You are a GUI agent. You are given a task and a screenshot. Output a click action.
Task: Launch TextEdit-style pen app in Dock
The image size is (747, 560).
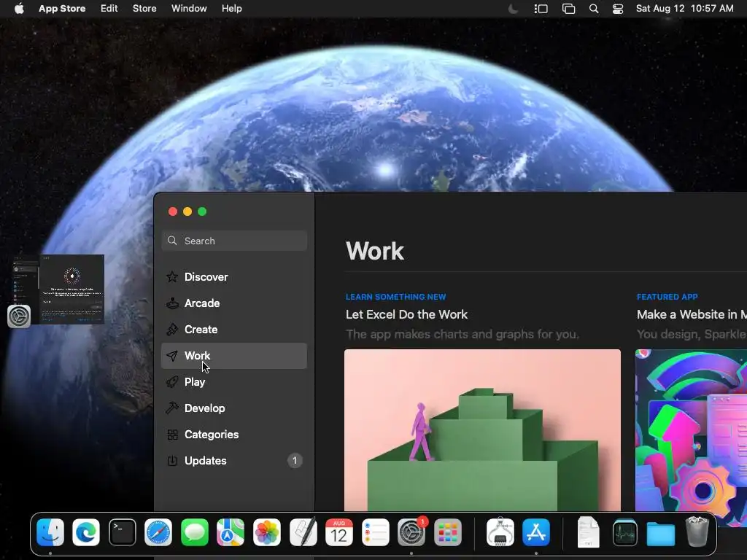[x=303, y=532]
